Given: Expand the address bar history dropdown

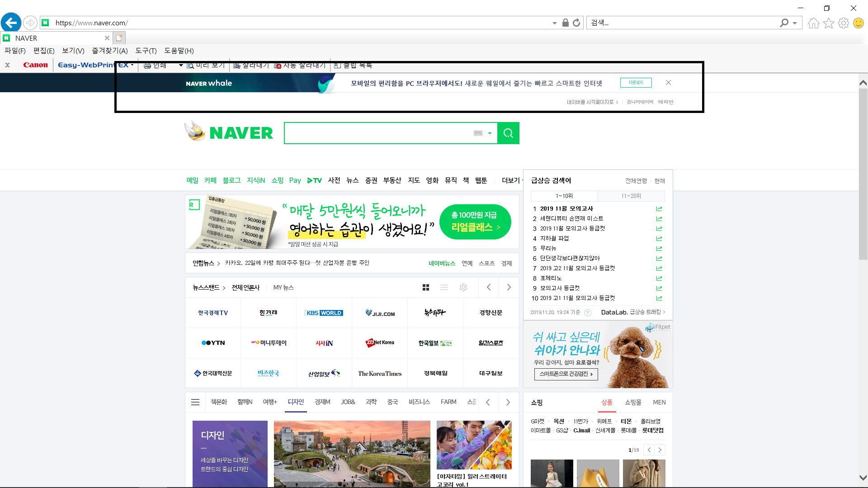Looking at the screenshot, I should [x=554, y=23].
